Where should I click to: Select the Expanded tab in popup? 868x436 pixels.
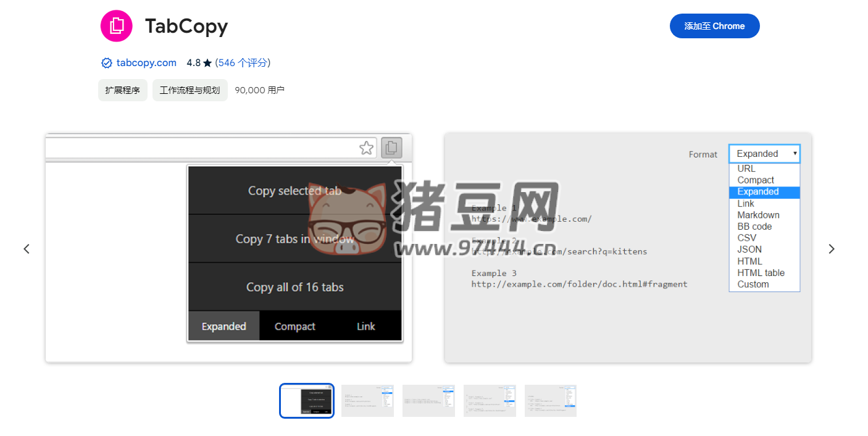[x=223, y=326]
